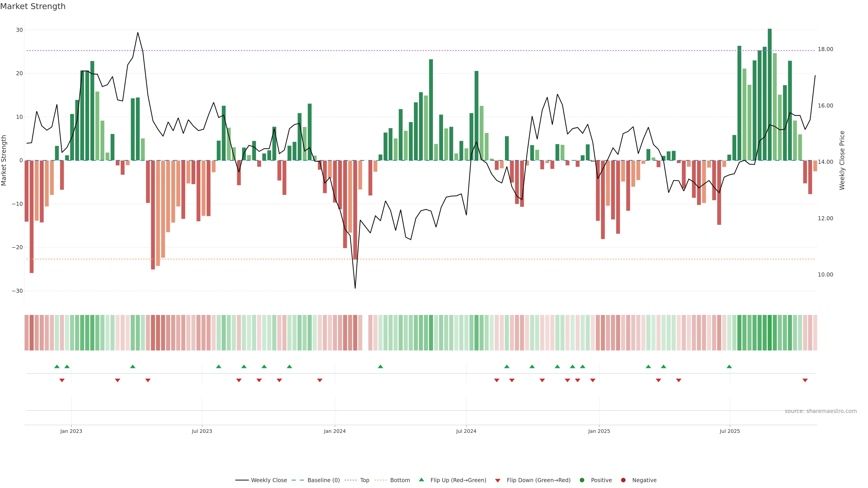Click the flip-down triangle just before Jan 2024

tap(320, 380)
